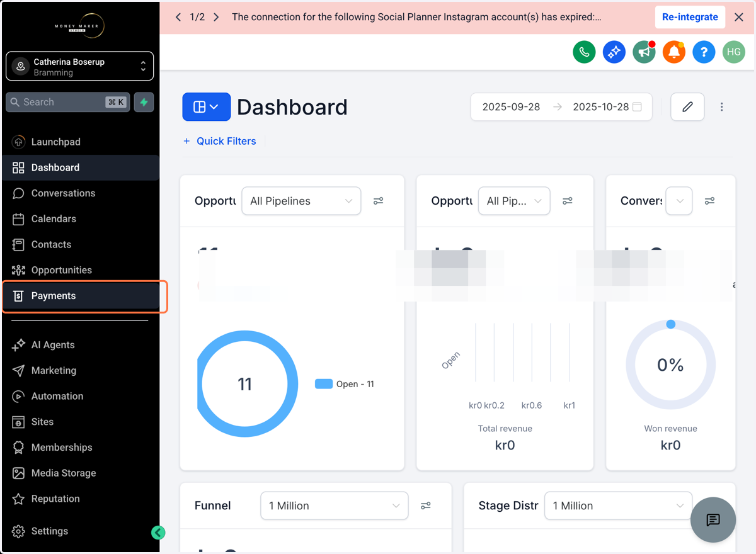The width and height of the screenshot is (756, 554).
Task: Open Funnel widget filter settings icon
Action: pyautogui.click(x=426, y=506)
